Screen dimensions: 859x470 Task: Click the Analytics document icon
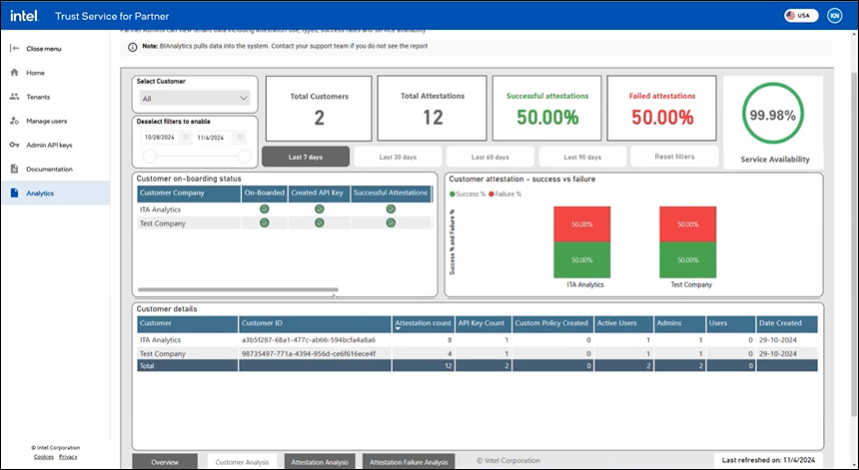(x=15, y=193)
